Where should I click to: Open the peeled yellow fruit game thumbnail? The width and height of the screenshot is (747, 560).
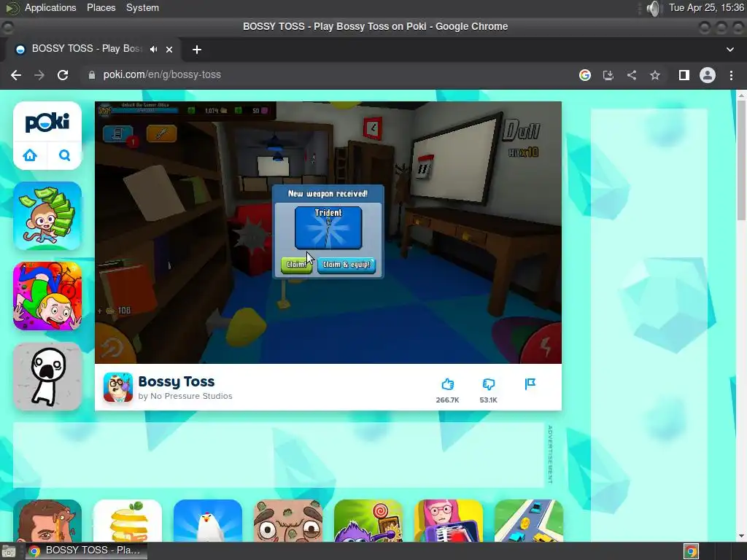point(128,521)
